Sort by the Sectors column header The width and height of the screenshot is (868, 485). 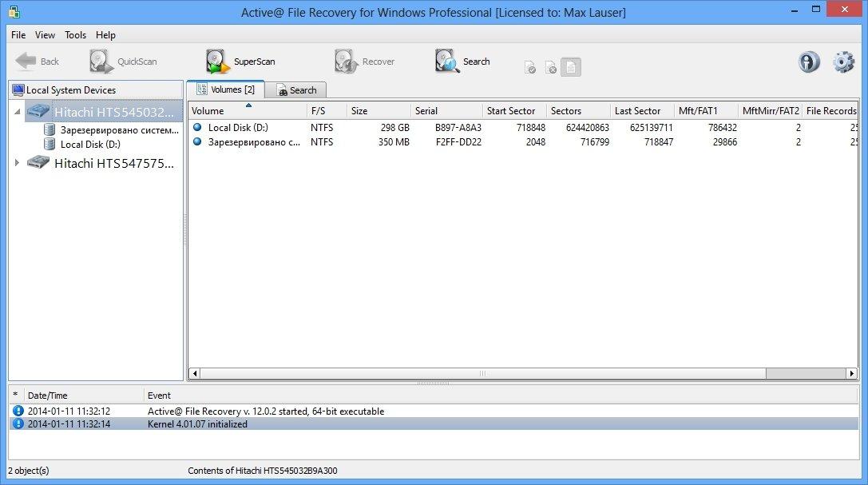tap(578, 111)
